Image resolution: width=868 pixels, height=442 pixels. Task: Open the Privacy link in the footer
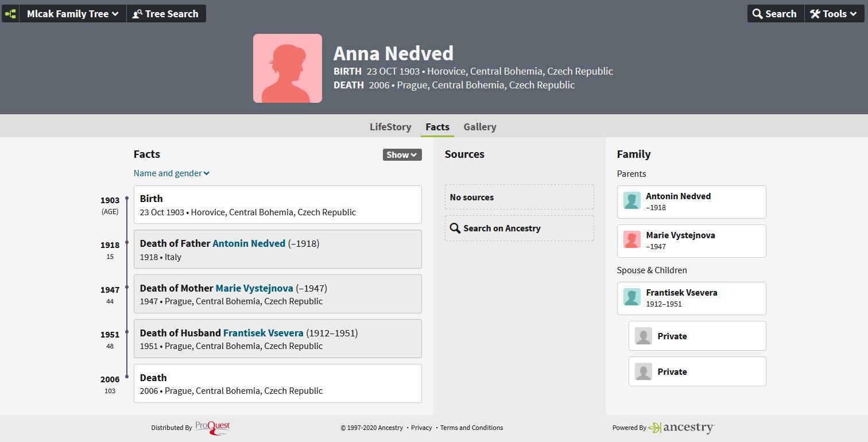421,428
